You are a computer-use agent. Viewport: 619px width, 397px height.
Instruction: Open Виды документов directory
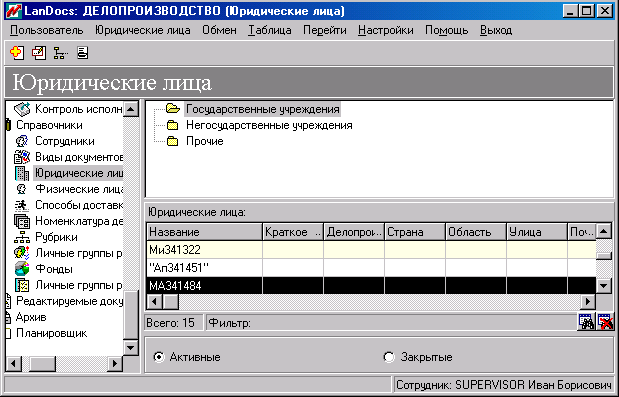[79, 157]
